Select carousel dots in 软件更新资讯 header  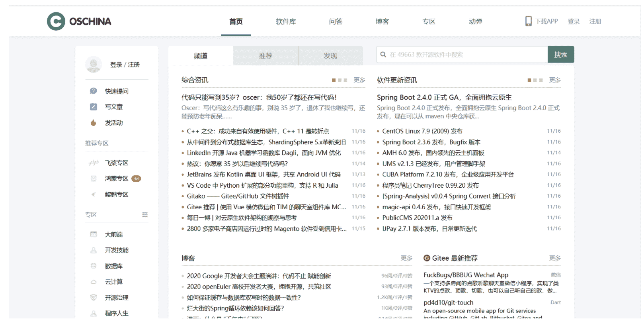pyautogui.click(x=535, y=80)
